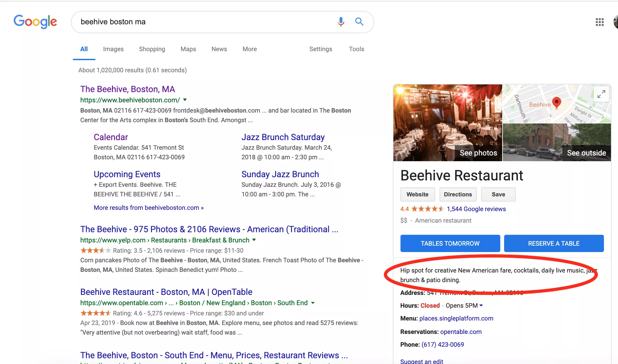Viewport: 618px width, 364px height.
Task: Open dropdown next to yelp.com breadcrumb
Action: click(254, 240)
